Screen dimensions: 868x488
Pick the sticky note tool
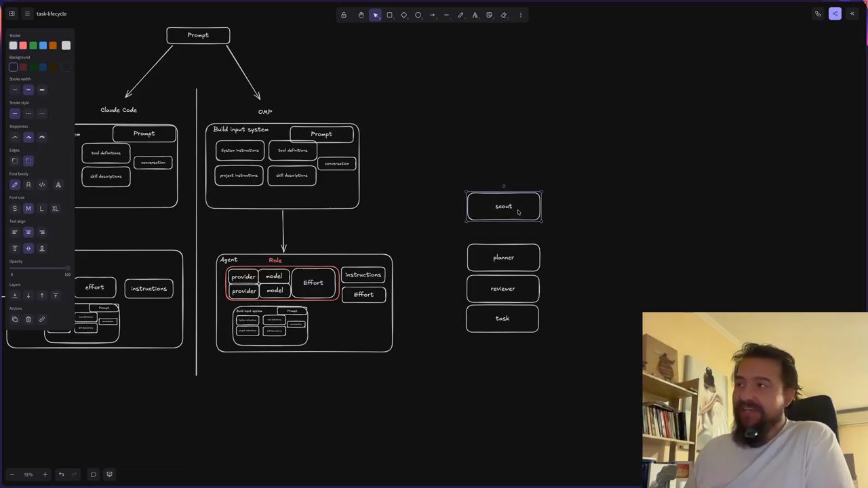tap(489, 15)
